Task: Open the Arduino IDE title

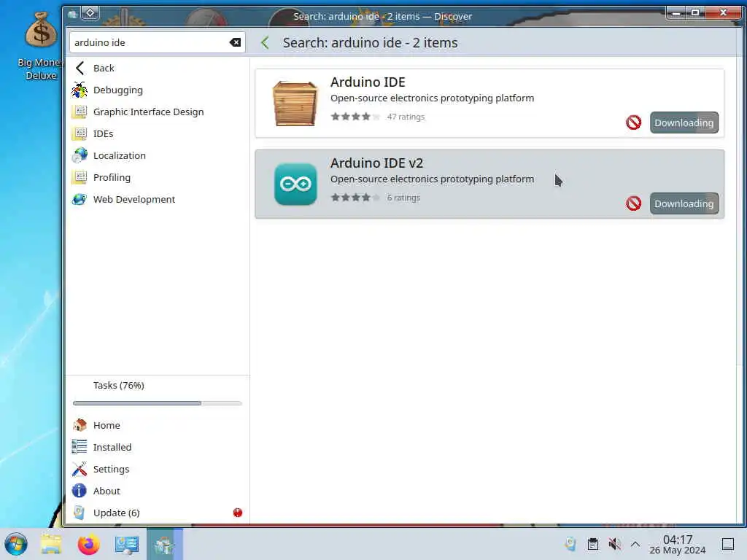Action: (x=368, y=82)
